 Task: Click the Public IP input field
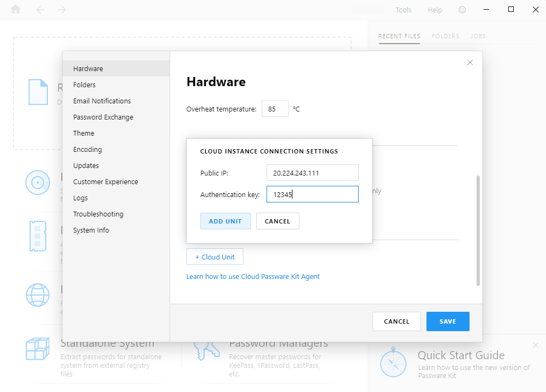point(312,173)
